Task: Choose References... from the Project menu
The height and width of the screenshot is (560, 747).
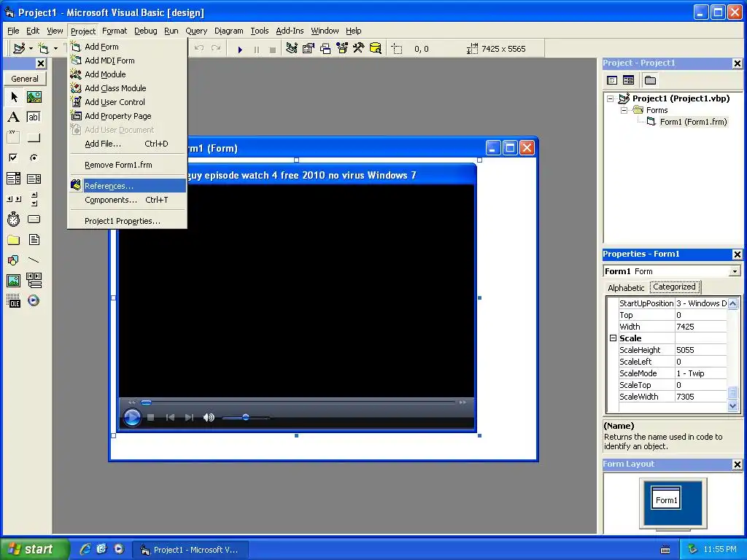Action: (128, 186)
